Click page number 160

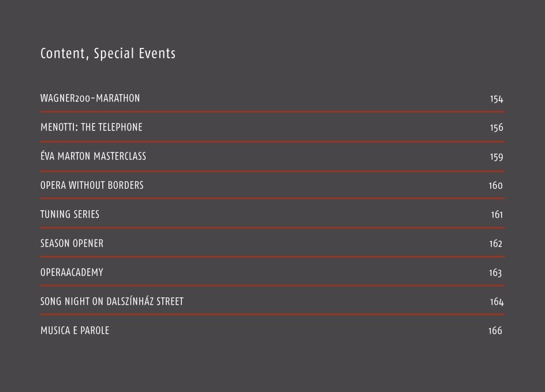[496, 185]
